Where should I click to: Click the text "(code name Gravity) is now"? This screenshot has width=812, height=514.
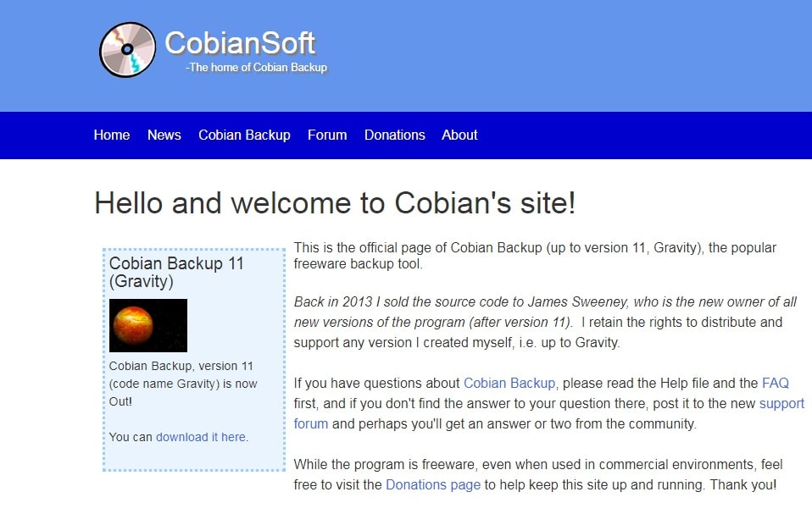point(183,384)
